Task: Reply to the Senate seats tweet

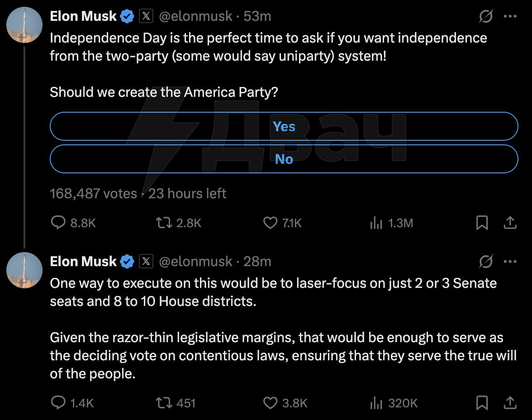Action: tap(72, 403)
